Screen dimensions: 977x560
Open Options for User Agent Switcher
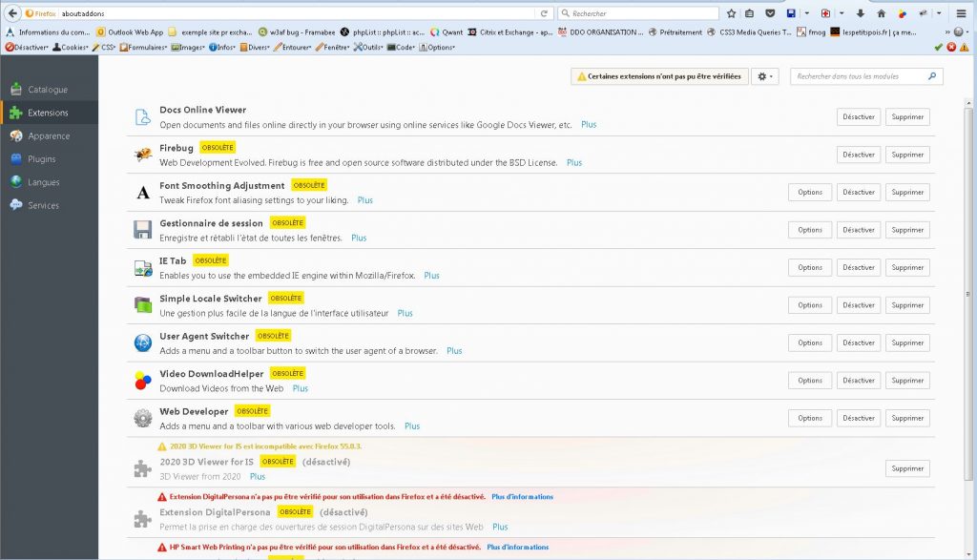tap(810, 343)
